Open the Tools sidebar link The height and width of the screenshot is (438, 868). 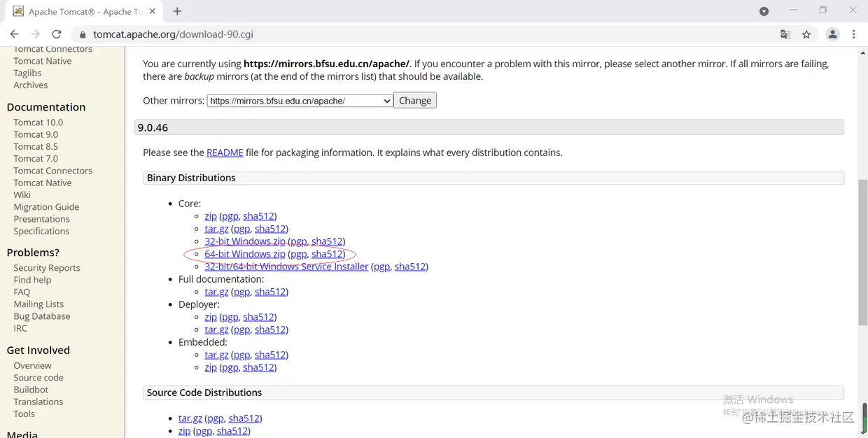[24, 414]
